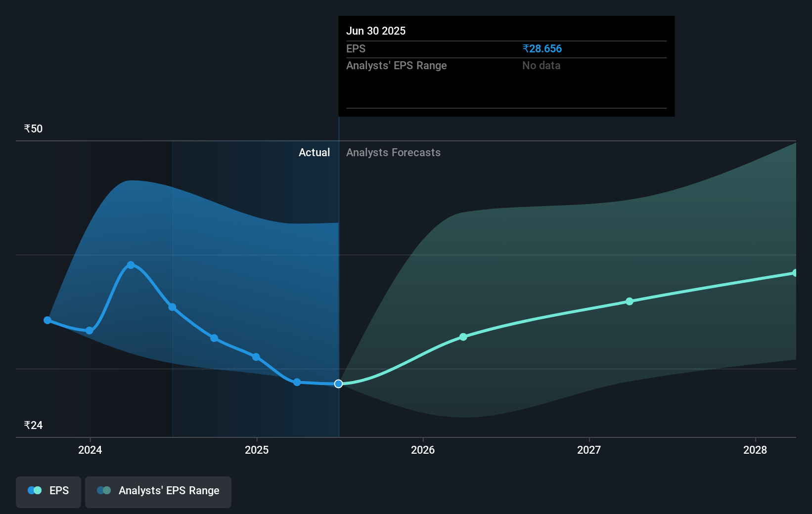Click the blue-teal dots icon beside EPS legend
Viewport: 812px width, 514px height.
[x=35, y=490]
